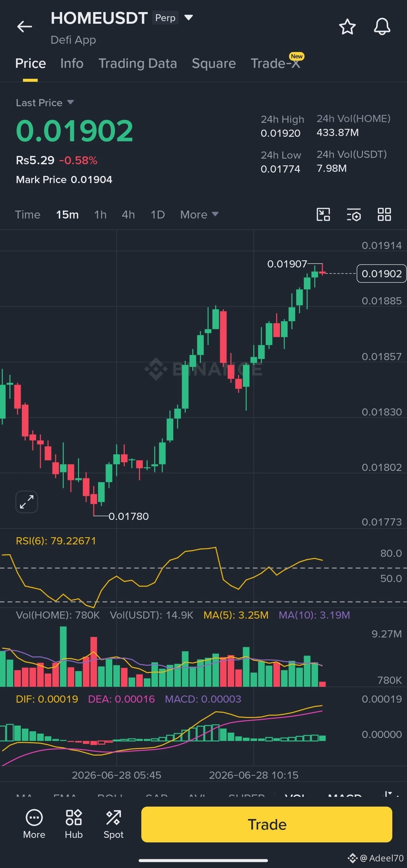The width and height of the screenshot is (407, 868).
Task: Select the 15m chart interval
Action: tap(67, 214)
